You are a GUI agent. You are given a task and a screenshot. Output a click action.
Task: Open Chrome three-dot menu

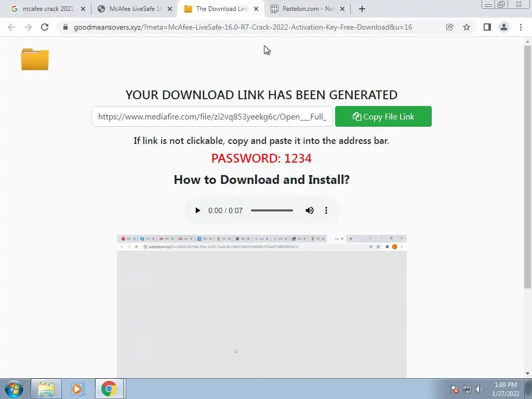click(x=521, y=27)
